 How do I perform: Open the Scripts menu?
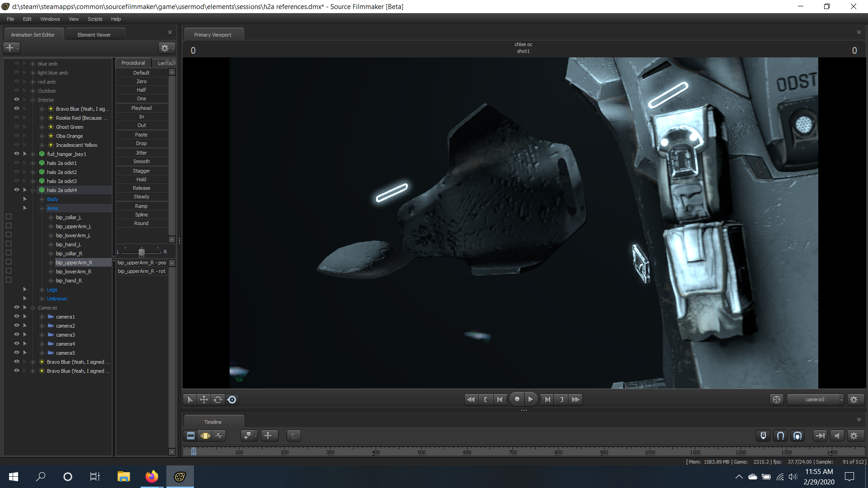point(95,19)
